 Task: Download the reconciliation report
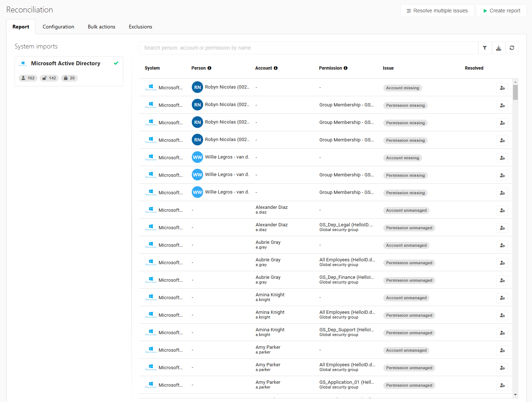point(498,48)
